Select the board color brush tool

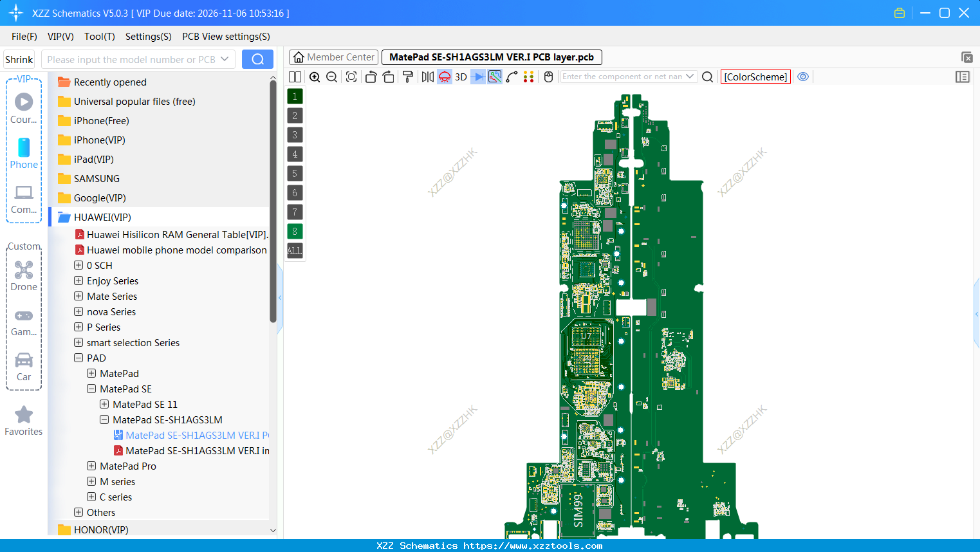coord(407,77)
